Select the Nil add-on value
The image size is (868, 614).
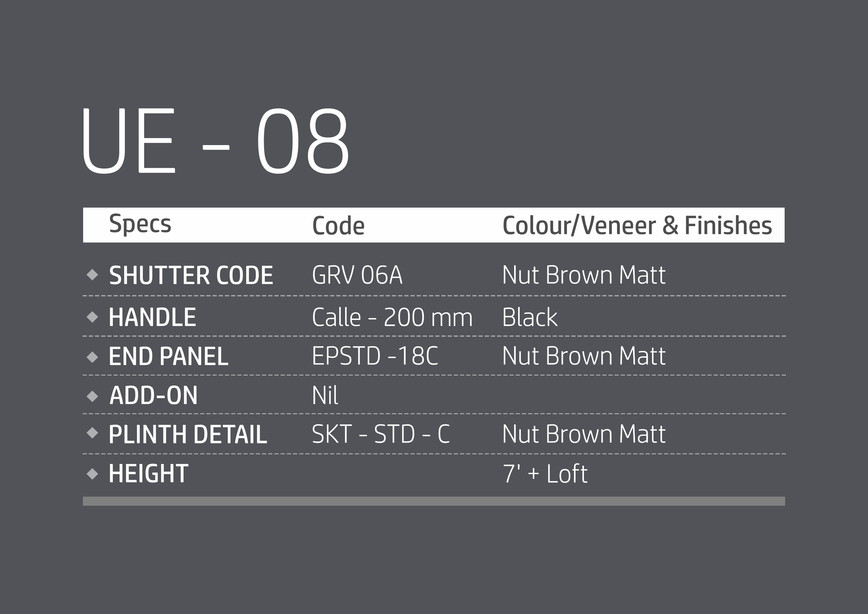[x=325, y=395]
